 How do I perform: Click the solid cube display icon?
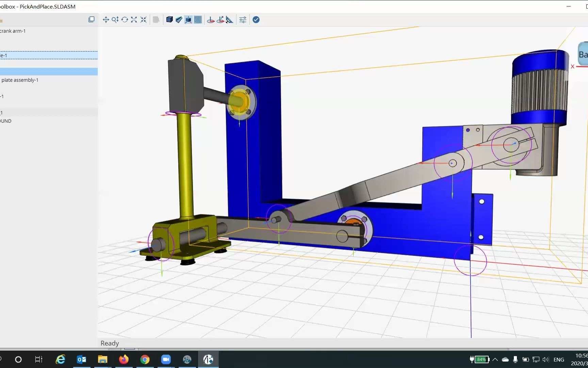[169, 20]
